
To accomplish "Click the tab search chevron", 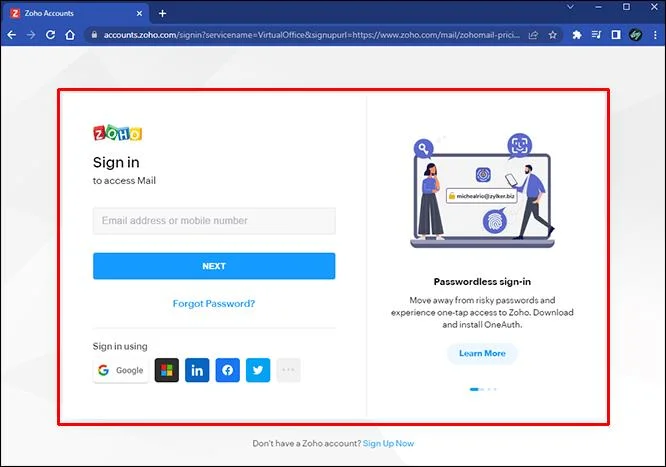I will coord(570,7).
